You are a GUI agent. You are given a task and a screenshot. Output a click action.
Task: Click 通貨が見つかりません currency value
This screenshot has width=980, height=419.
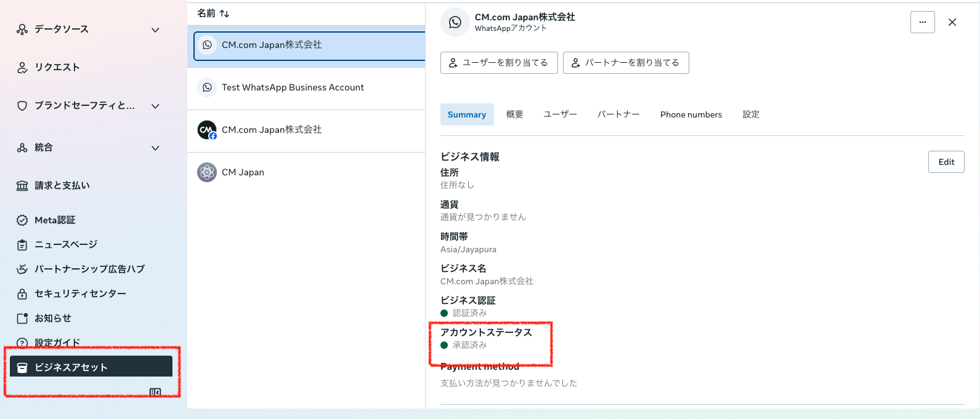(x=483, y=217)
